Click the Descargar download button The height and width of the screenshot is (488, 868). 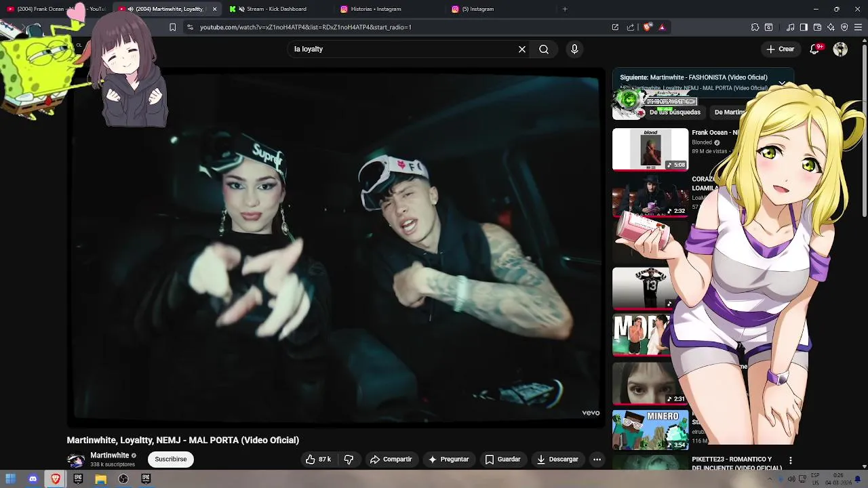pos(557,459)
